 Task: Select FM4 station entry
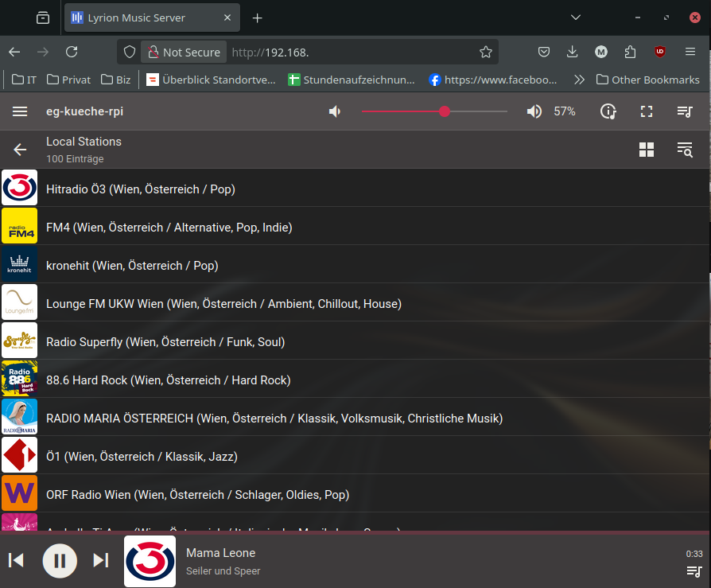355,226
